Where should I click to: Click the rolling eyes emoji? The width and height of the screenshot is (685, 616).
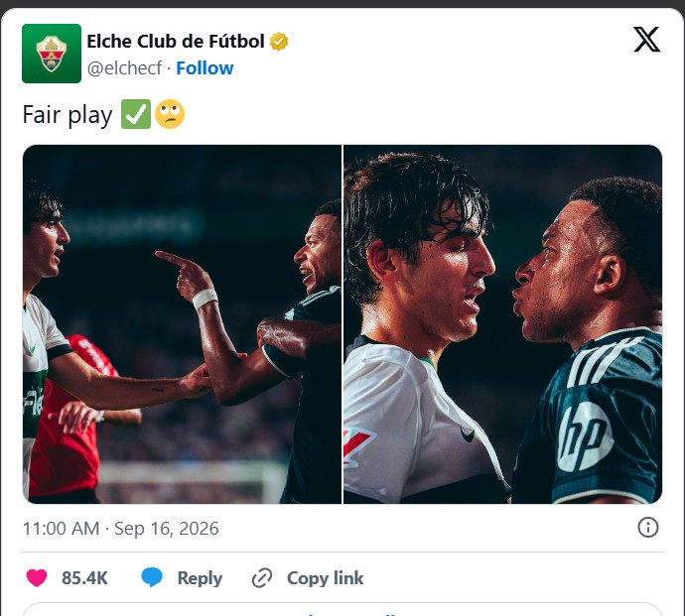(170, 114)
